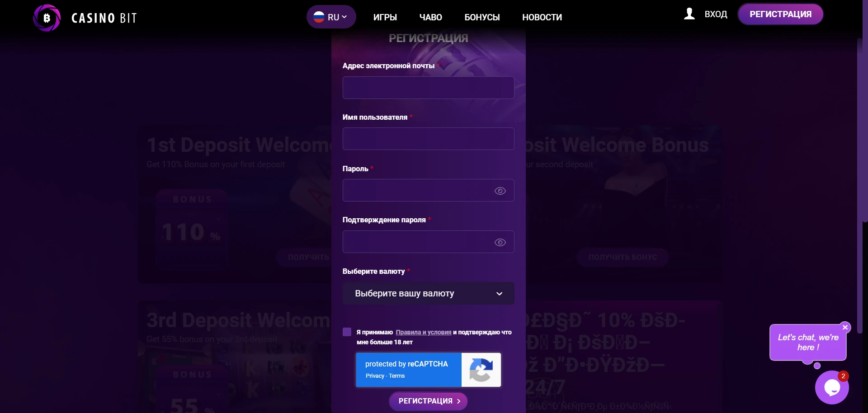Open the БОНУСЫ menu item
The width and height of the screenshot is (868, 413).
click(x=482, y=17)
